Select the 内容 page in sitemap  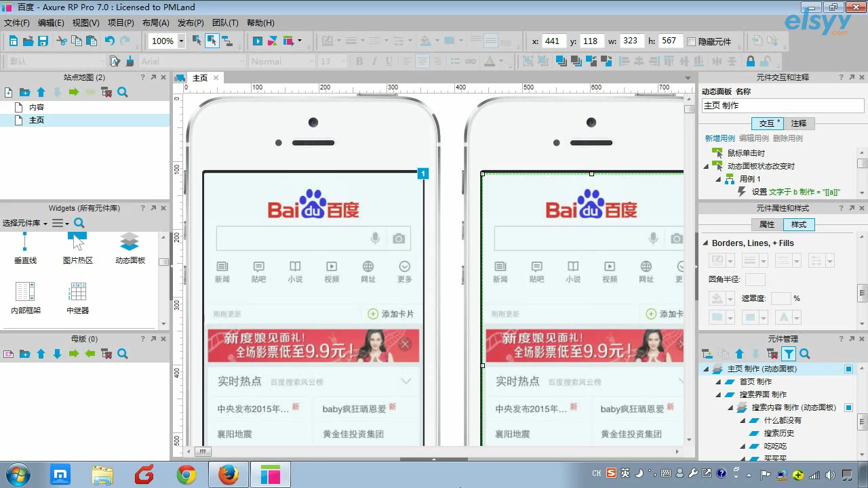pyautogui.click(x=37, y=107)
